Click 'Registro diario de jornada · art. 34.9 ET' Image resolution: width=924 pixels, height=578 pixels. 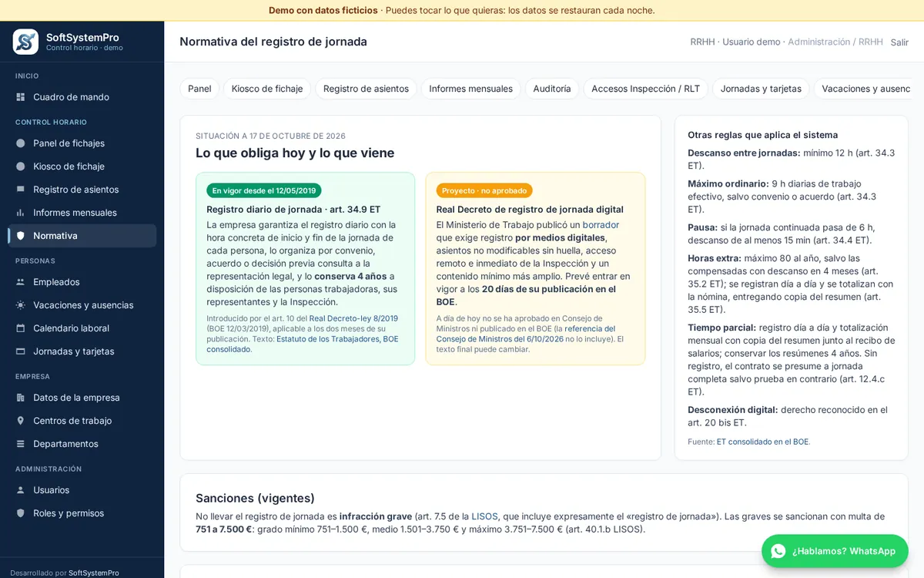pos(293,209)
